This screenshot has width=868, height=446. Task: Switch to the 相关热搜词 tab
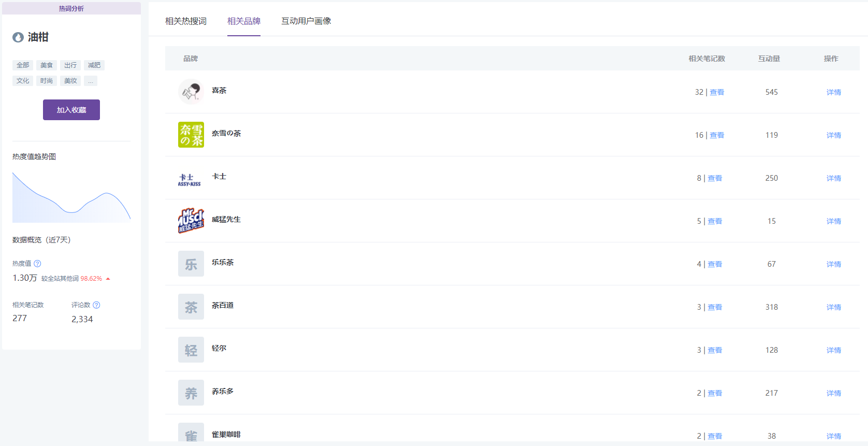[186, 21]
